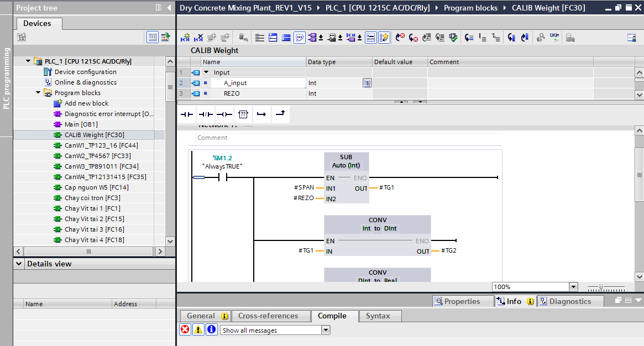The height and width of the screenshot is (346, 644).
Task: Click the network comments display icon
Action: pyautogui.click(x=332, y=38)
